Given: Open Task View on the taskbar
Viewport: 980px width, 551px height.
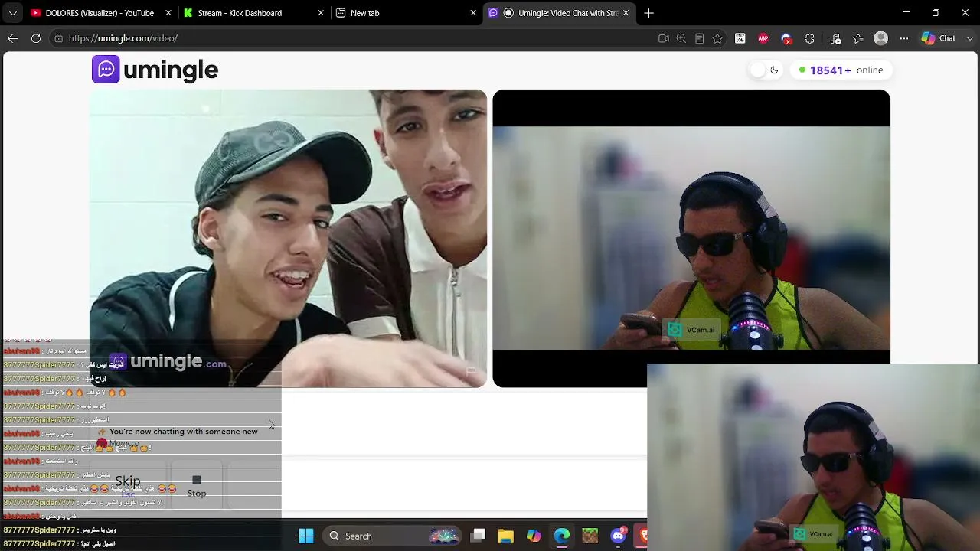Looking at the screenshot, I should tap(478, 536).
